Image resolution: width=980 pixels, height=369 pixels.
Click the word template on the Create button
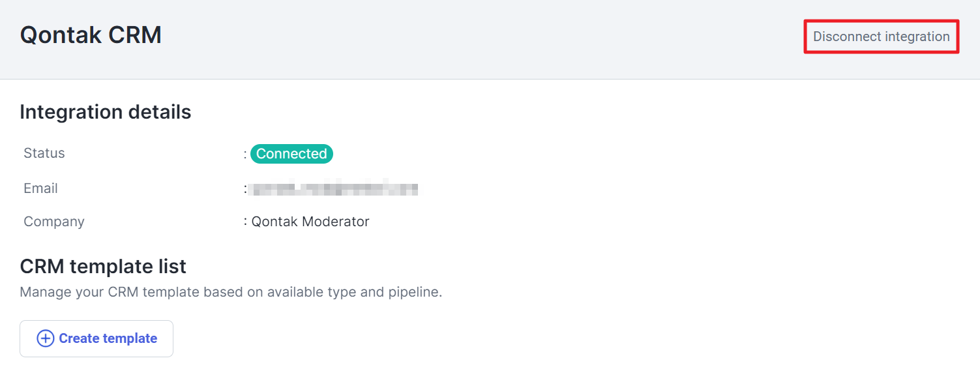point(133,338)
